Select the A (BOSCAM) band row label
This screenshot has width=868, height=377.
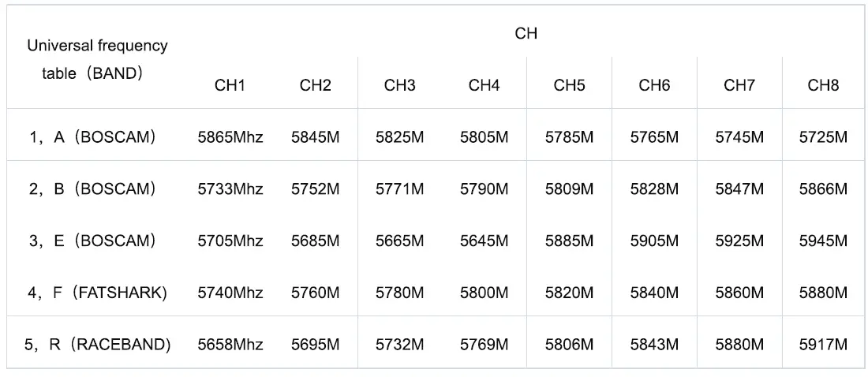pyautogui.click(x=92, y=136)
